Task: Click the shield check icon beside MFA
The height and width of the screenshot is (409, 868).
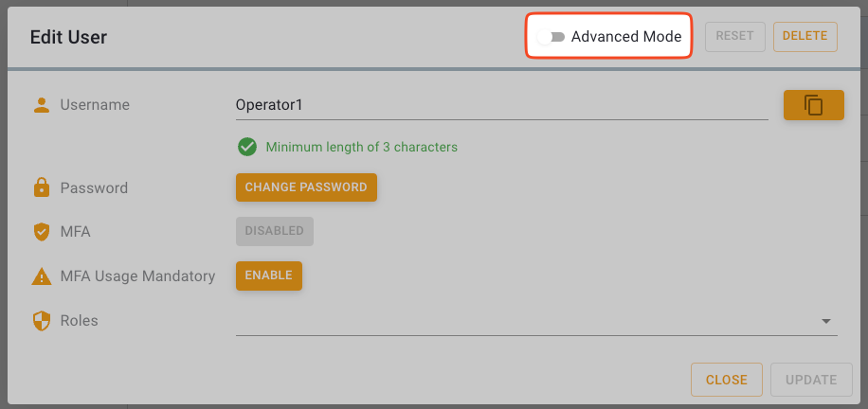Action: point(41,232)
